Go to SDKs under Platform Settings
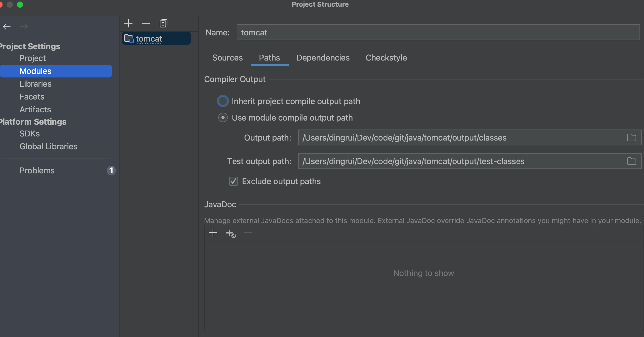 pyautogui.click(x=29, y=134)
